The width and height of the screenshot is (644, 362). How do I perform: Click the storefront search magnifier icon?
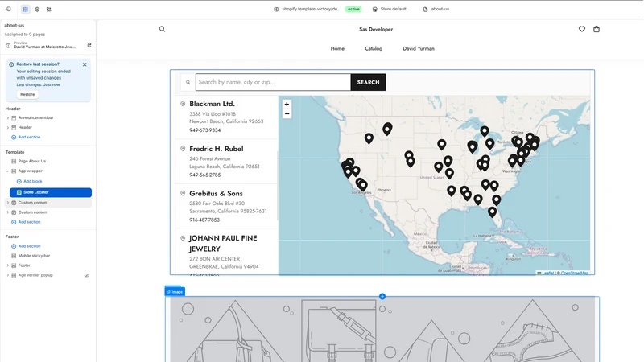163,29
